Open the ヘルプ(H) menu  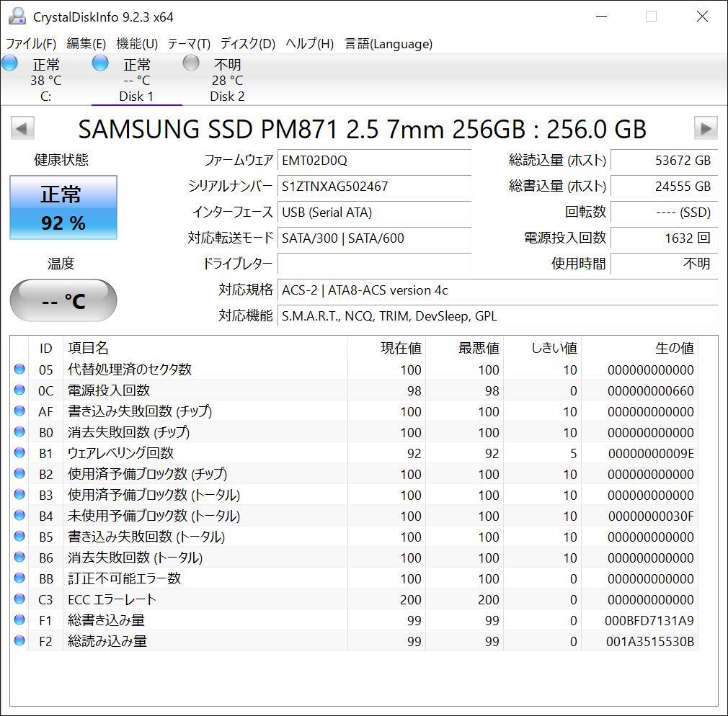[x=309, y=44]
